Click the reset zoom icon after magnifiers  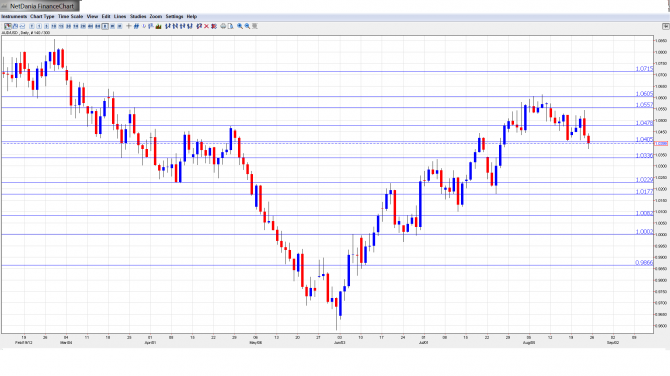click(x=255, y=26)
